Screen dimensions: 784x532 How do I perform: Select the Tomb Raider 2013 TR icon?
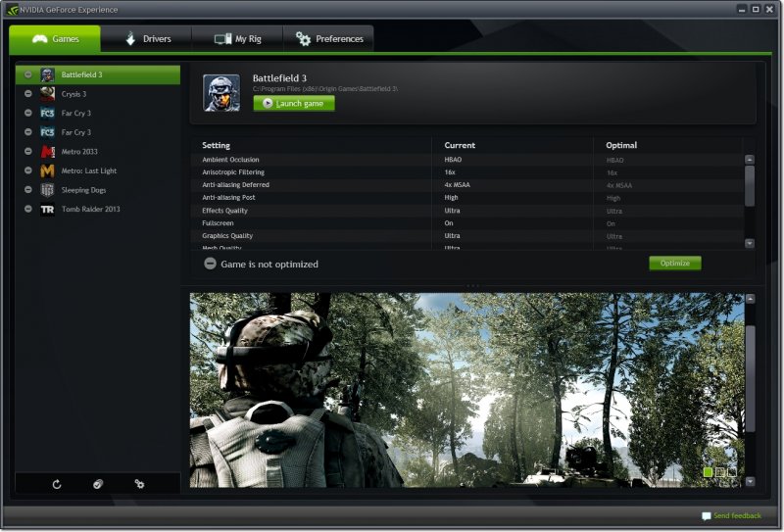pyautogui.click(x=47, y=210)
